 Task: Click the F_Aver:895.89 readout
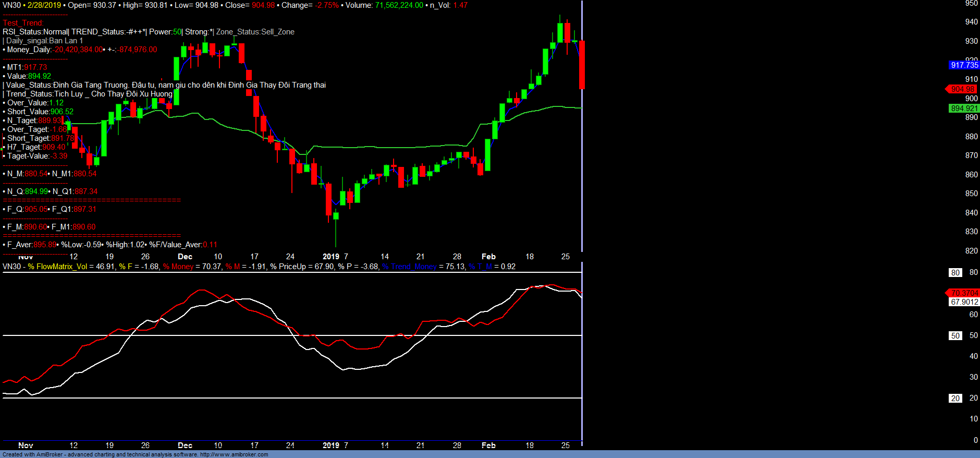(x=31, y=245)
